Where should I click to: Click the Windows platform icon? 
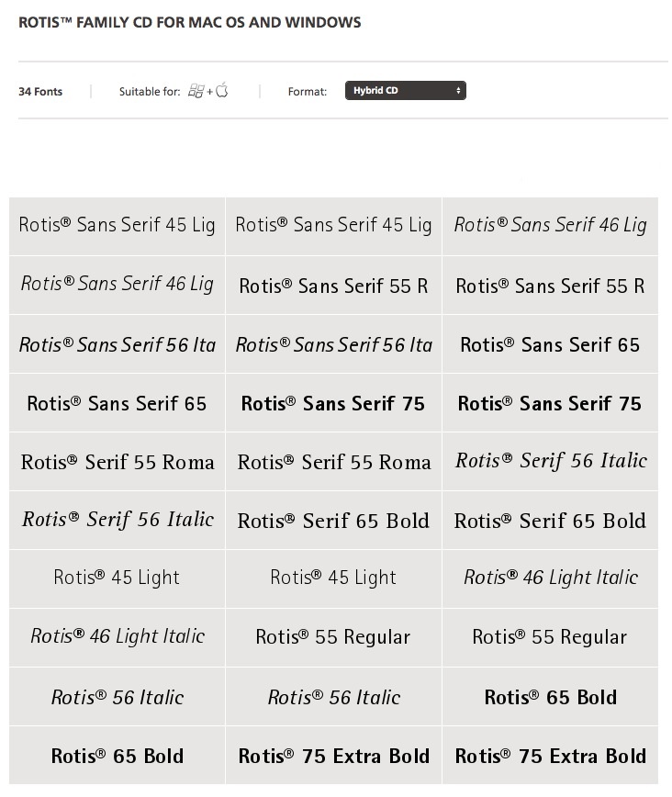196,91
